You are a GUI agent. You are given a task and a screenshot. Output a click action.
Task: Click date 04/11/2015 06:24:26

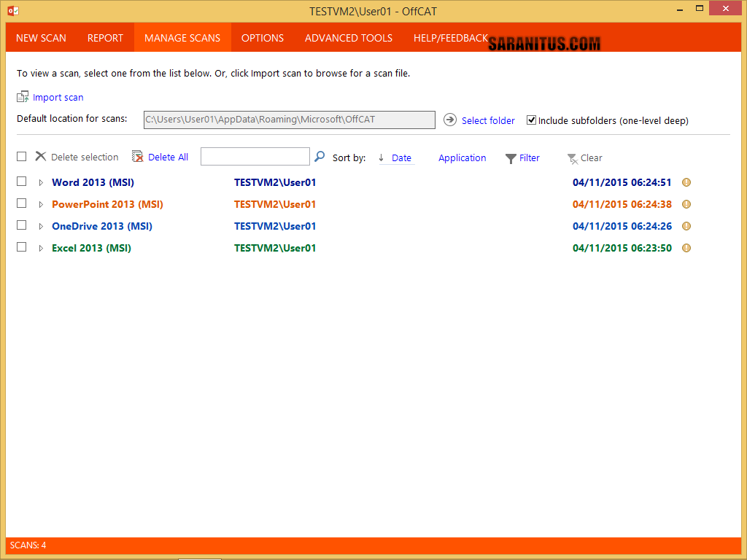pyautogui.click(x=622, y=226)
